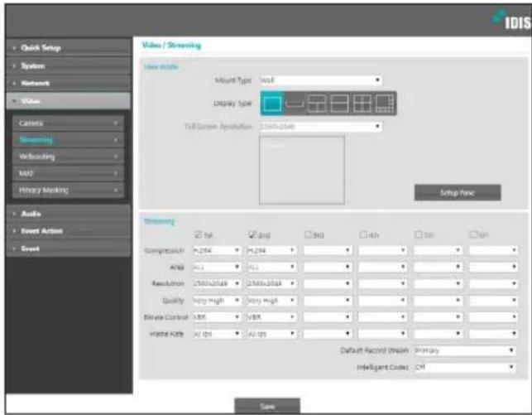Collapse the Video menu section
The width and height of the screenshot is (532, 415).
pyautogui.click(x=69, y=101)
